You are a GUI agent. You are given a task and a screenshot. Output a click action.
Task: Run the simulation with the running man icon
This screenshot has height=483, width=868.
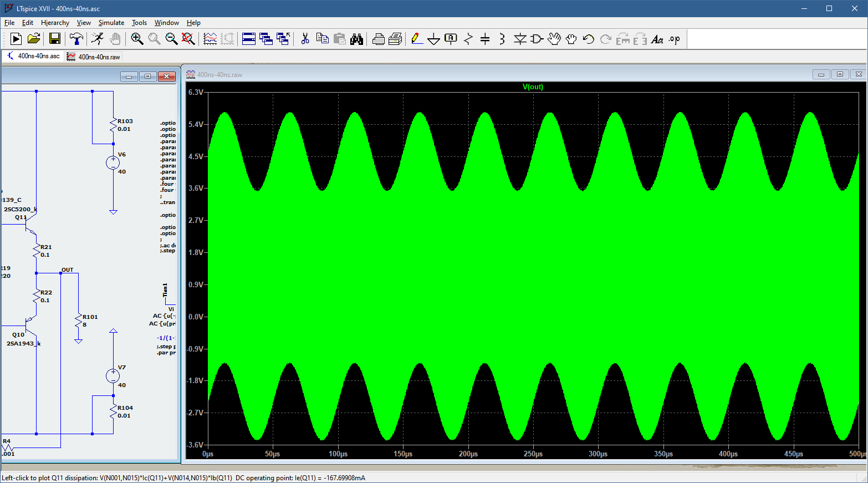click(98, 39)
